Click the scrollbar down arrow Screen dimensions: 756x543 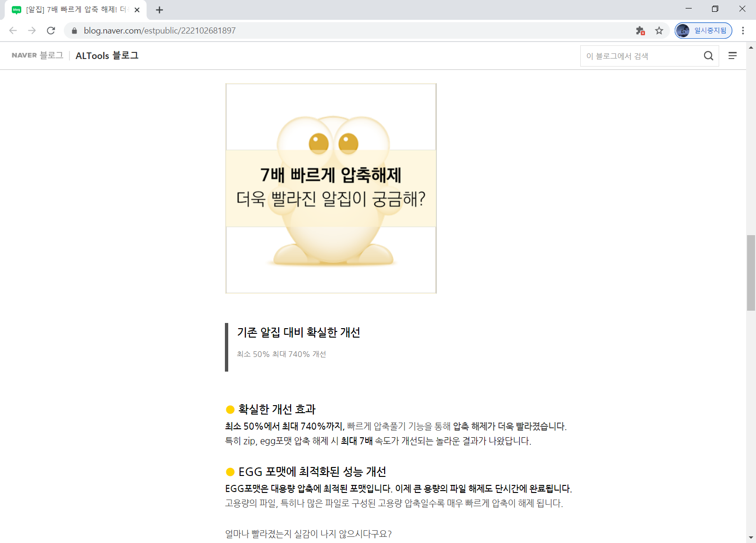(x=751, y=538)
